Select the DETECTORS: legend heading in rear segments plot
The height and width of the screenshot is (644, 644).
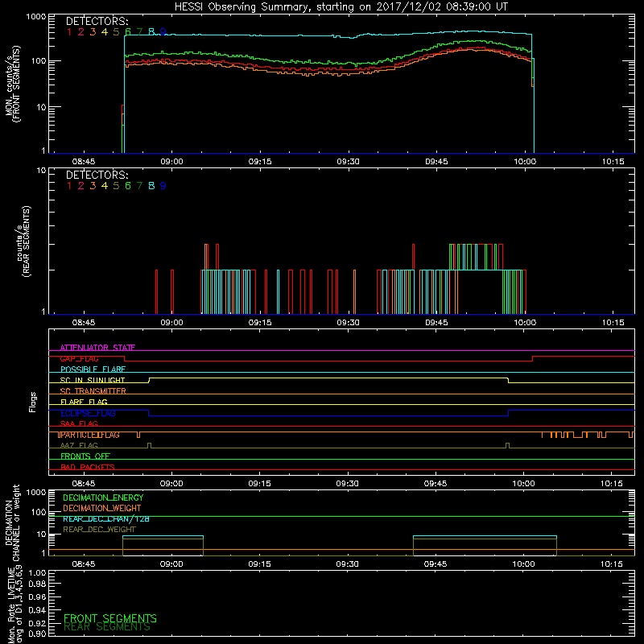coord(97,175)
